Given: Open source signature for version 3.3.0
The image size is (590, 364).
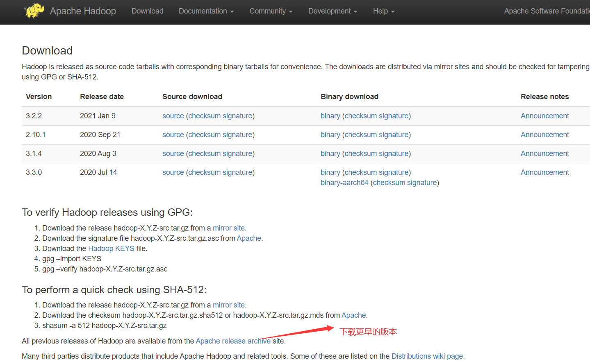Looking at the screenshot, I should coord(237,172).
